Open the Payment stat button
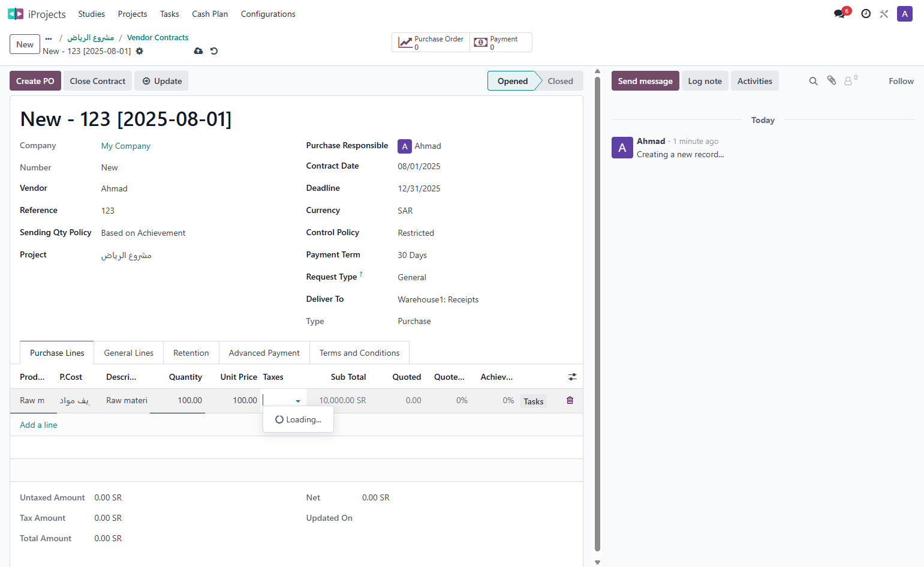 tap(501, 43)
